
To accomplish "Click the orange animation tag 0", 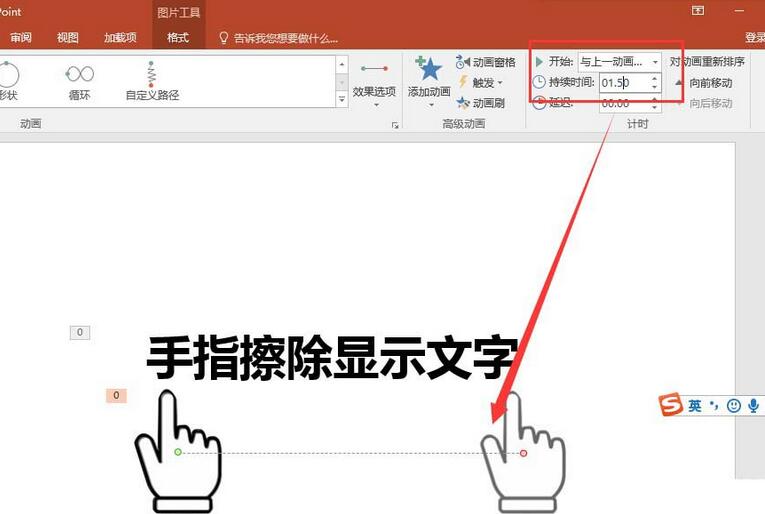I will [x=116, y=395].
